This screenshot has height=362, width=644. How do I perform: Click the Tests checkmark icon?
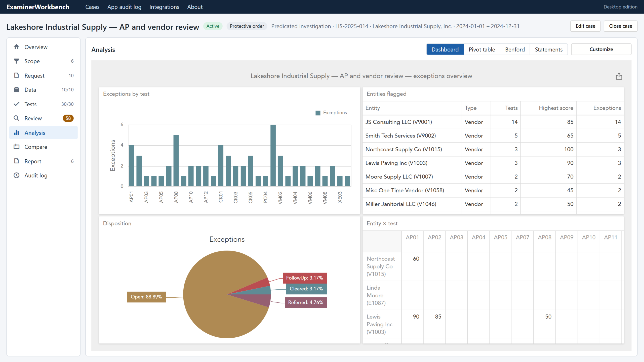pyautogui.click(x=17, y=104)
